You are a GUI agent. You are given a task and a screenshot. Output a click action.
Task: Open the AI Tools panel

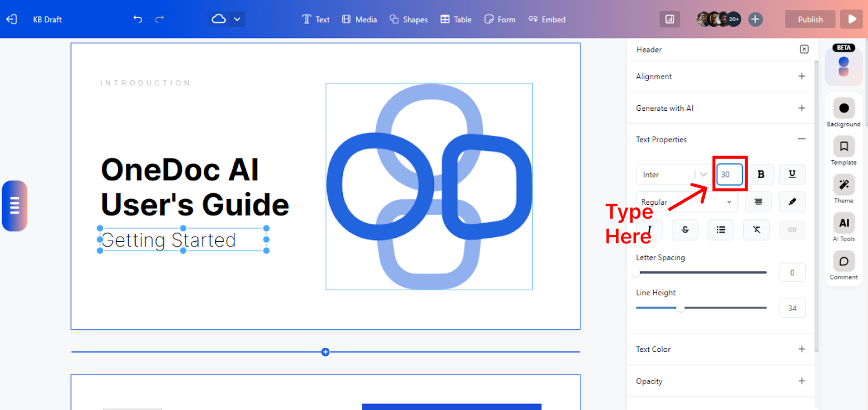844,227
